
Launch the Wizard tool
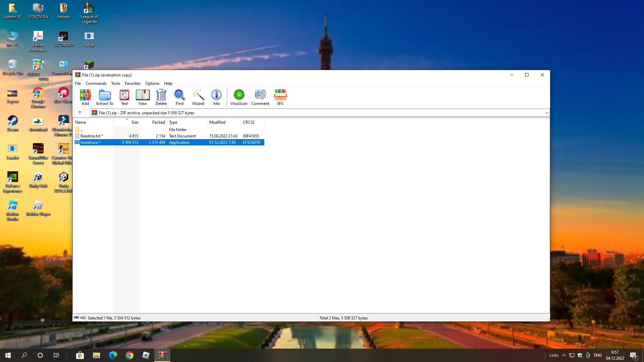(x=198, y=97)
